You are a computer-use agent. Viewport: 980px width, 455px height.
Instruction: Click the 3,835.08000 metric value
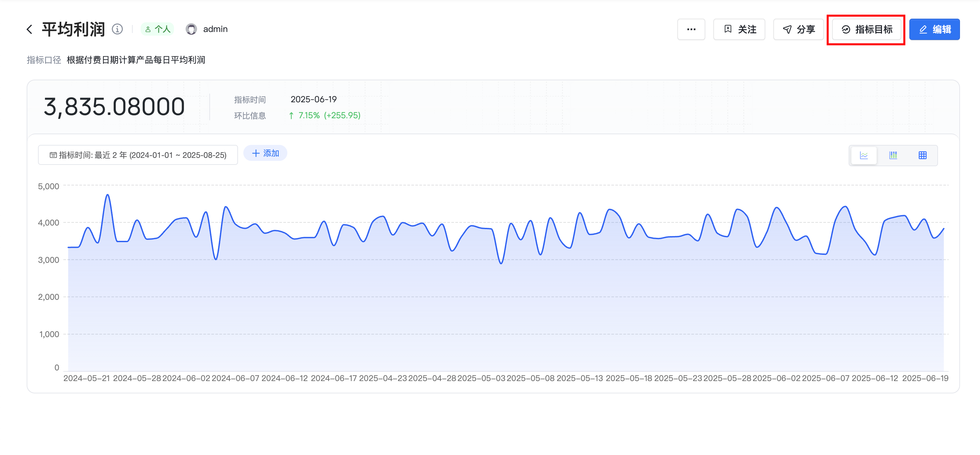[114, 107]
